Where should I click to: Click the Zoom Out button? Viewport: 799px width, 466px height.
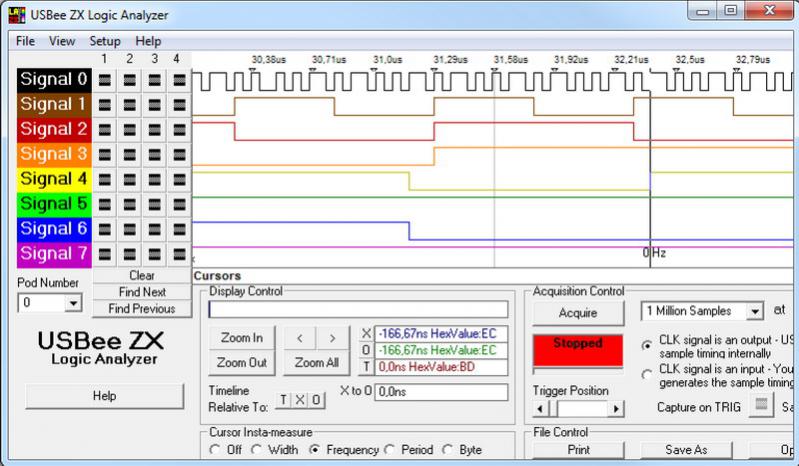[241, 363]
